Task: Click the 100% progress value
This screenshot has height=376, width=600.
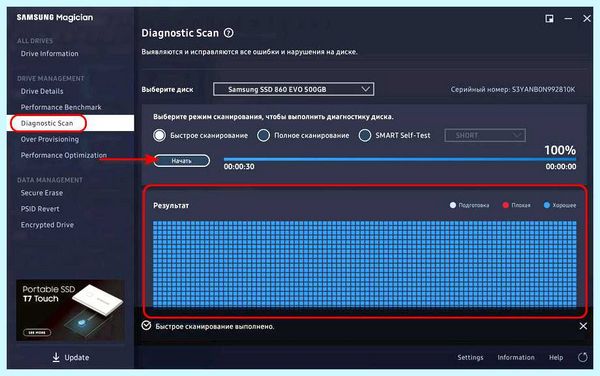Action: point(560,150)
